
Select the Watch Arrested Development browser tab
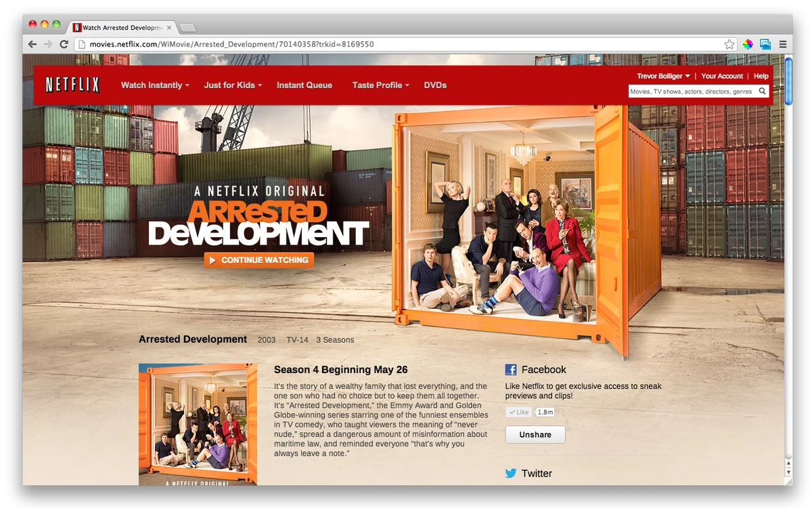click(122, 27)
